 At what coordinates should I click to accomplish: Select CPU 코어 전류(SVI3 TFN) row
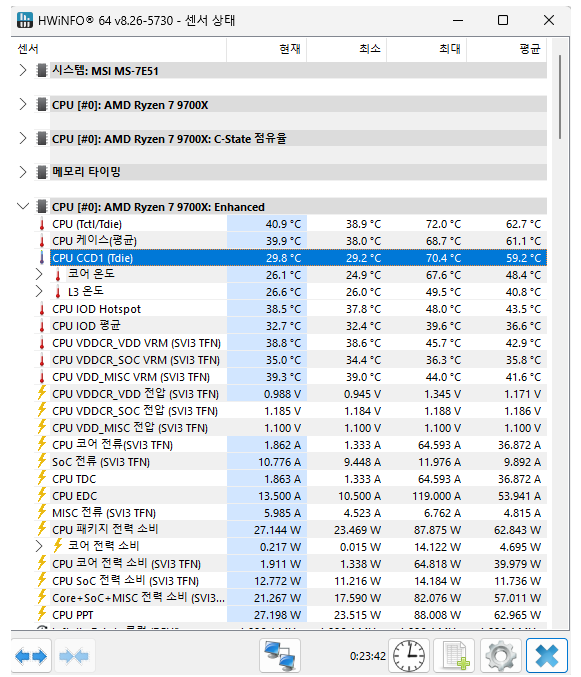click(290, 445)
